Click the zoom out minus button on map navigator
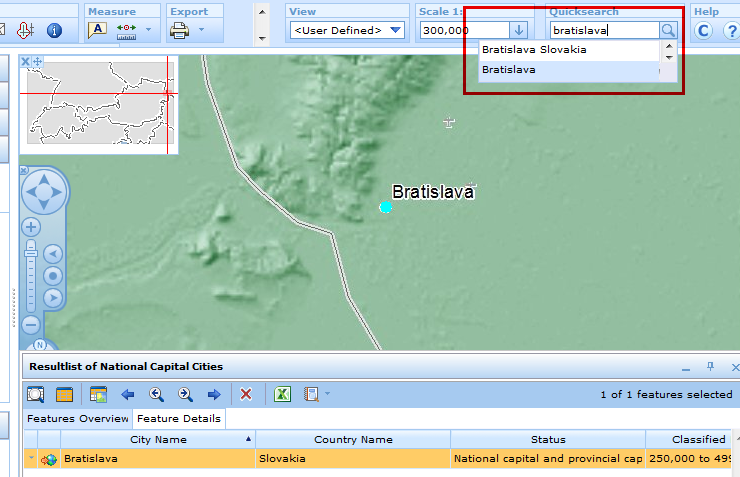Screen dimensions: 740x477 pos(31,325)
